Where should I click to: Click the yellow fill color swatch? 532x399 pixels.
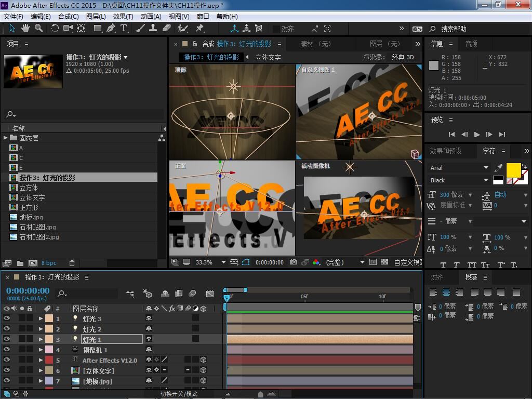point(513,170)
